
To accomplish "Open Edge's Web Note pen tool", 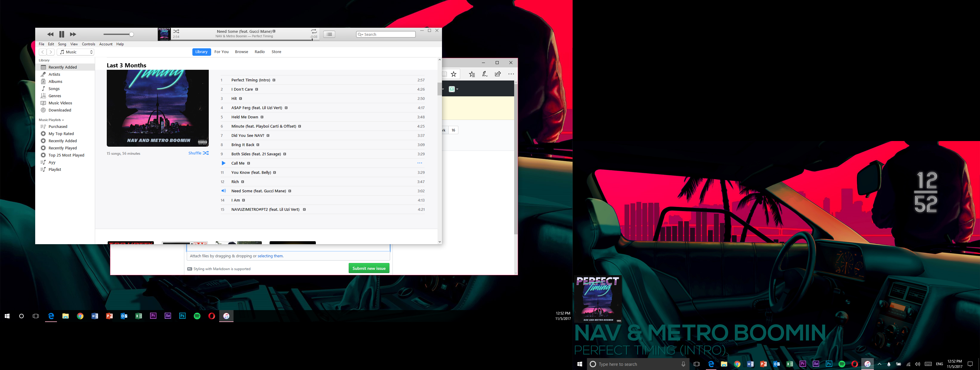I will (485, 74).
